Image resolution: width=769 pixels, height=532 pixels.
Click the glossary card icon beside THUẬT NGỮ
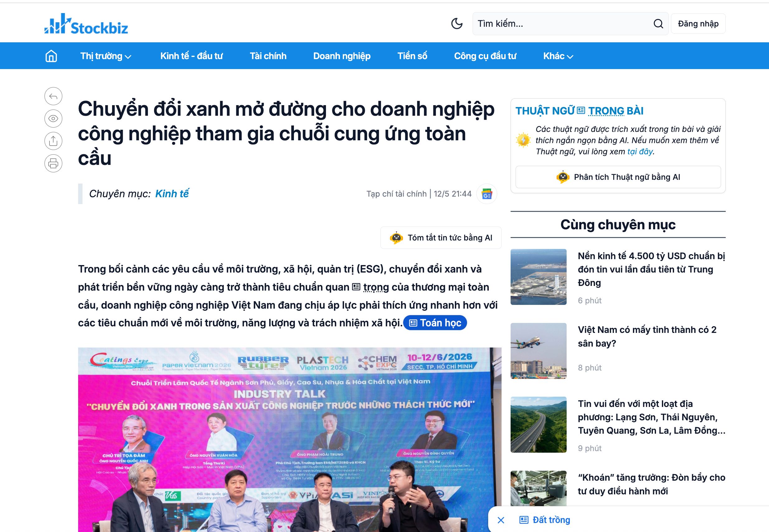pos(581,110)
